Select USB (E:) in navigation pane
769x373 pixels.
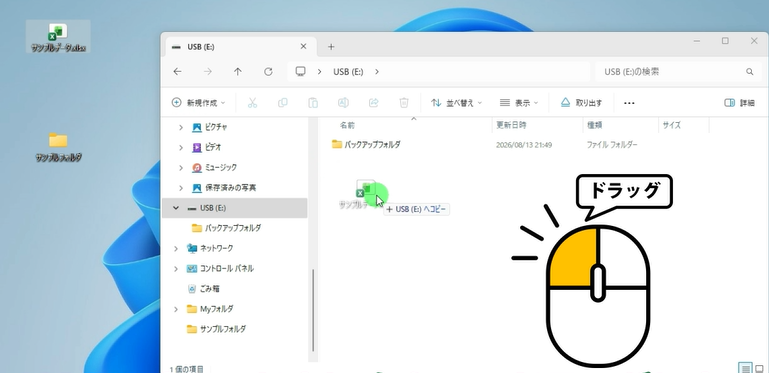235,208
